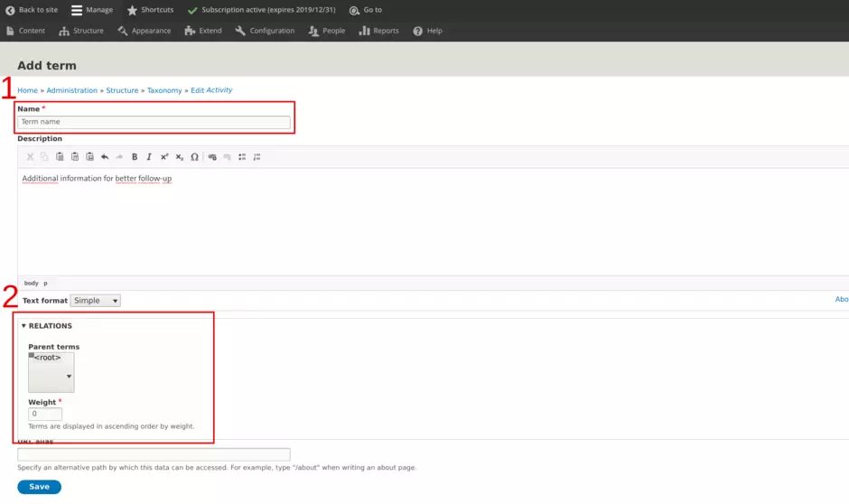Screen dimensions: 849x504
Task: Click the subscript icon
Action: 180,157
